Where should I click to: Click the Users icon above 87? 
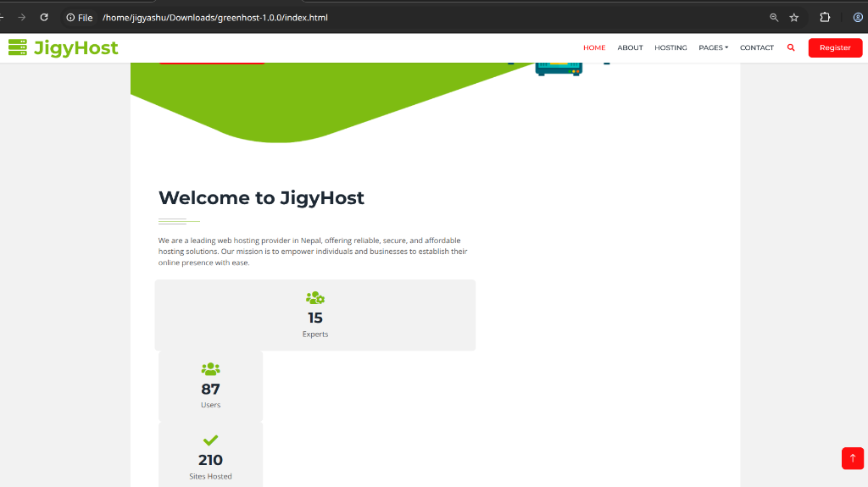(x=210, y=369)
